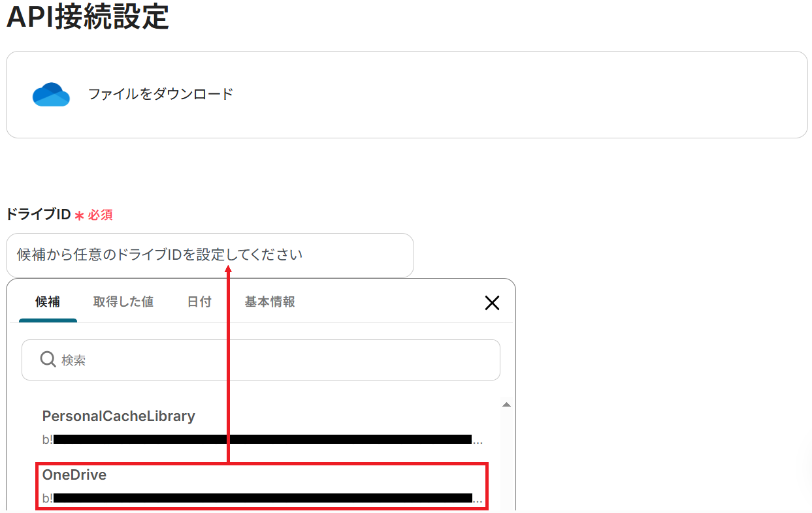Click the API接続設定 page heading

[88, 17]
